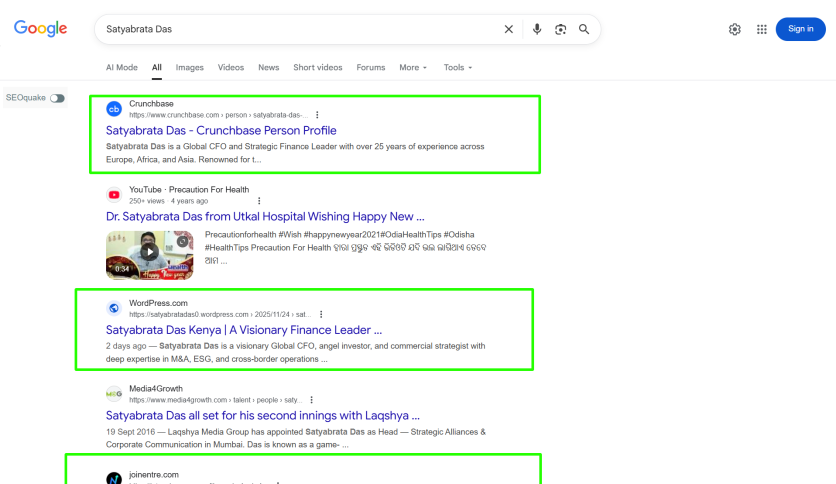The width and height of the screenshot is (836, 484).
Task: Click the Google logo
Action: click(x=41, y=28)
